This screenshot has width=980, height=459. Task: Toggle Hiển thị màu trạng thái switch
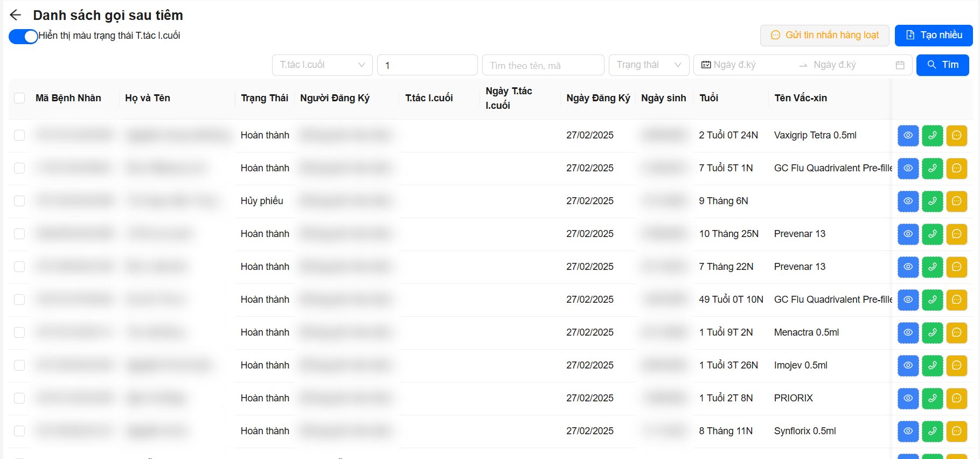click(23, 36)
